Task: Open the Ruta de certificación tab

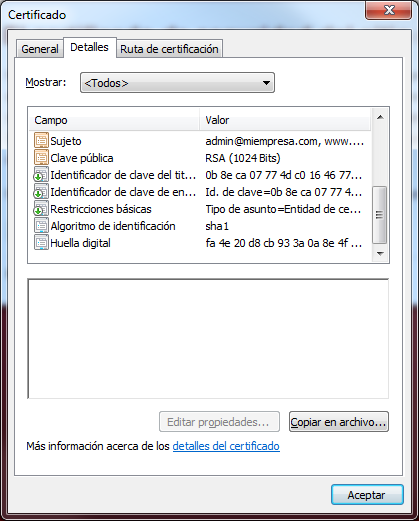Action: [169, 49]
